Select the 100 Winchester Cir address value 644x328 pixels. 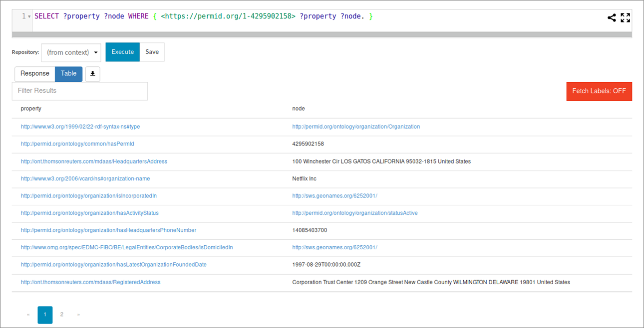[381, 162]
